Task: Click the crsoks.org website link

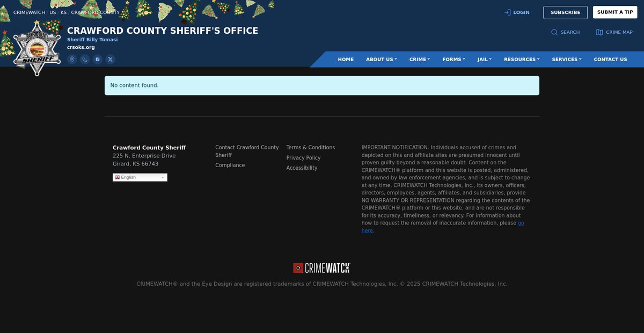Action: [81, 47]
